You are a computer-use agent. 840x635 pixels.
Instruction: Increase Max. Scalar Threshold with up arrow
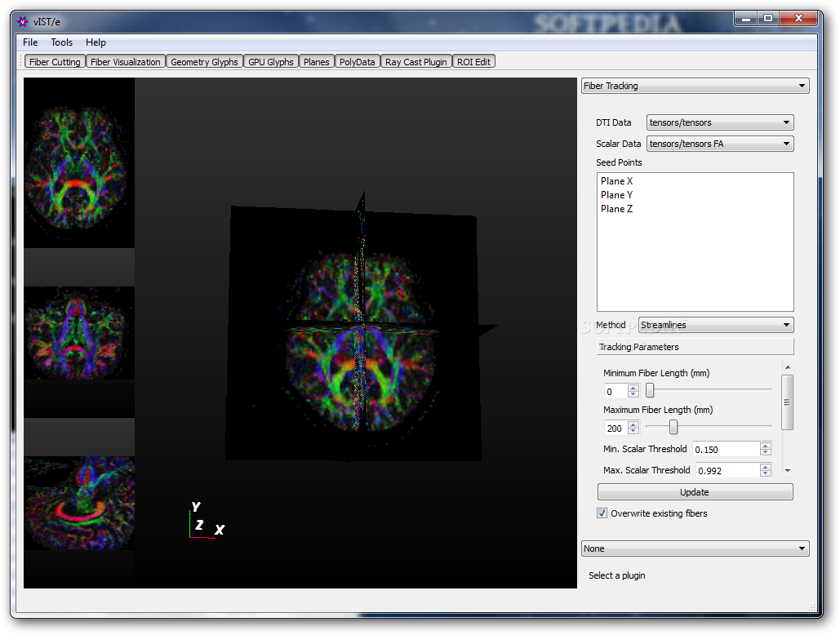tap(766, 467)
